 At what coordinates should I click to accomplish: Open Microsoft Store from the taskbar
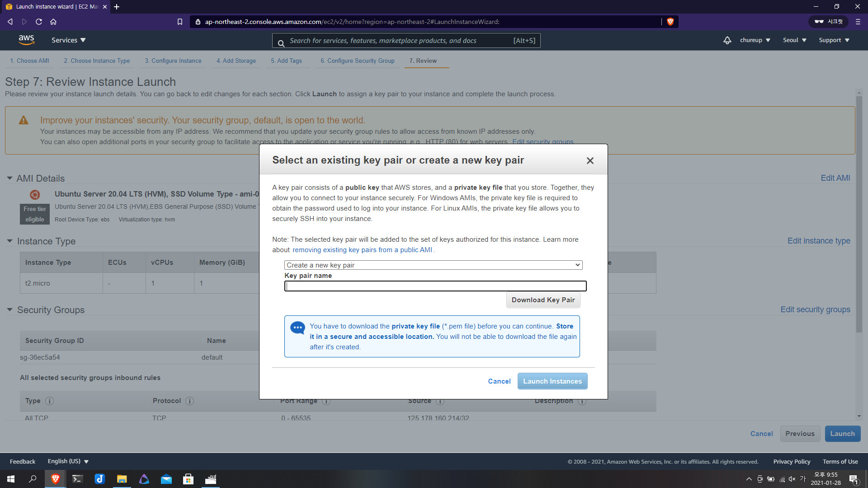click(188, 479)
